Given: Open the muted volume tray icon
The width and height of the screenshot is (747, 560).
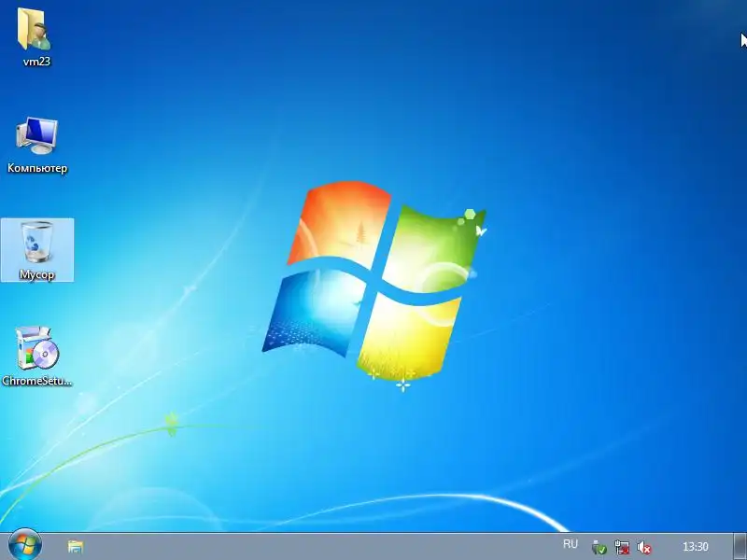Looking at the screenshot, I should pyautogui.click(x=644, y=548).
